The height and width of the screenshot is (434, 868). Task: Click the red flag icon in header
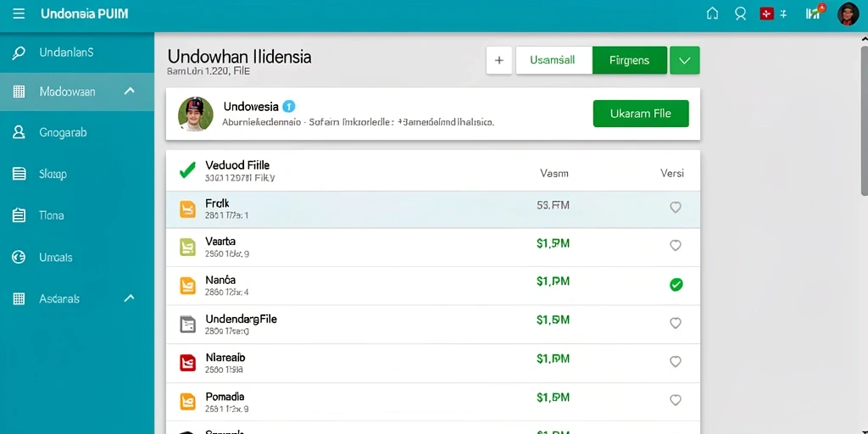(766, 14)
